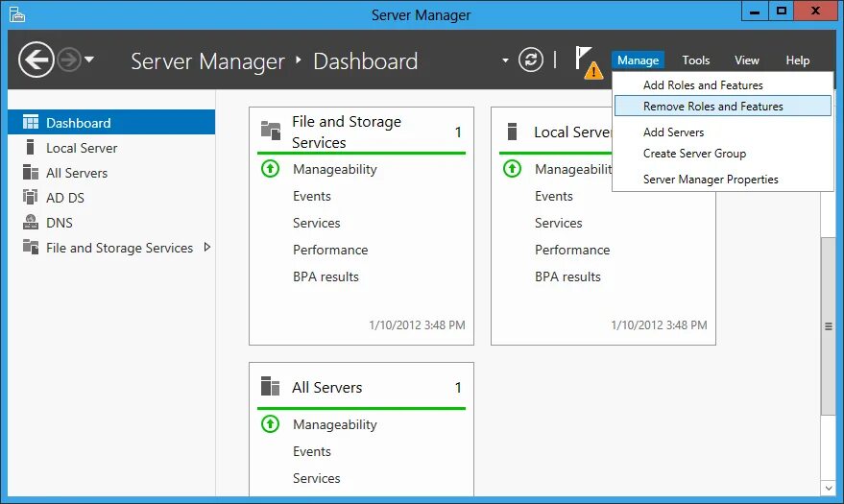Select Local Server in the sidebar
844x504 pixels.
tap(111, 148)
